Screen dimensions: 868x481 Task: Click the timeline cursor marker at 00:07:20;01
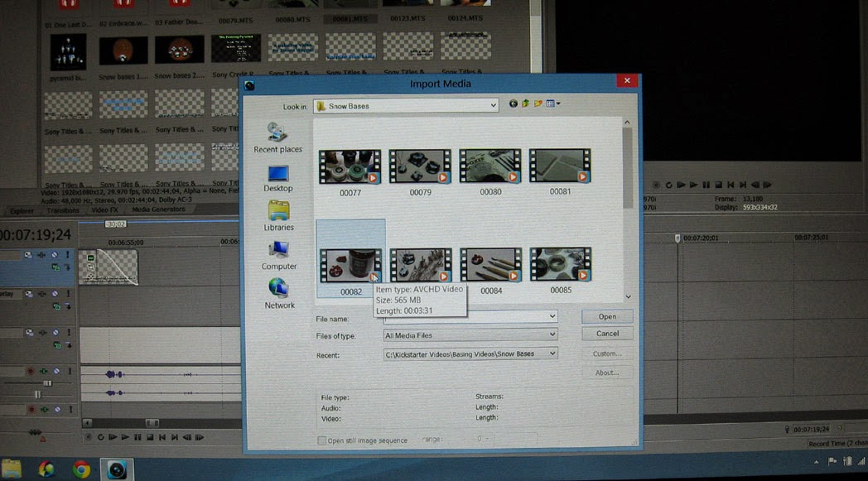pos(677,238)
